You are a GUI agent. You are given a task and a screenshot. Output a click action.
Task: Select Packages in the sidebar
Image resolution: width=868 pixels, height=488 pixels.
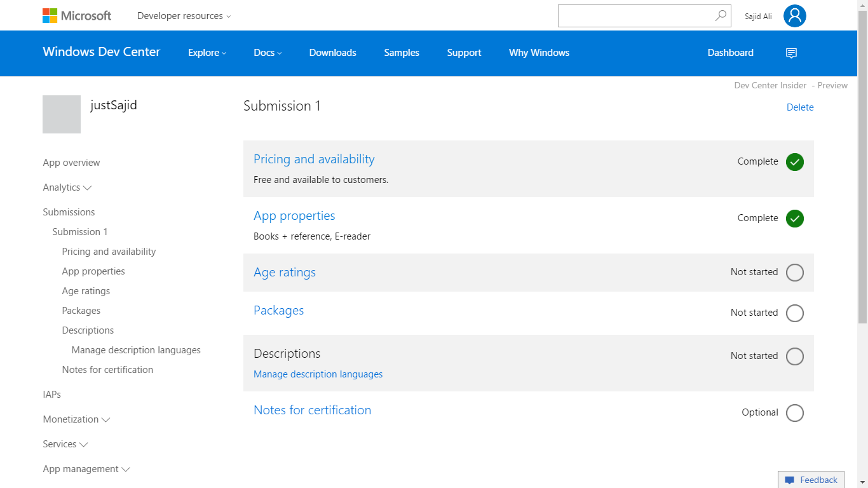tap(81, 311)
